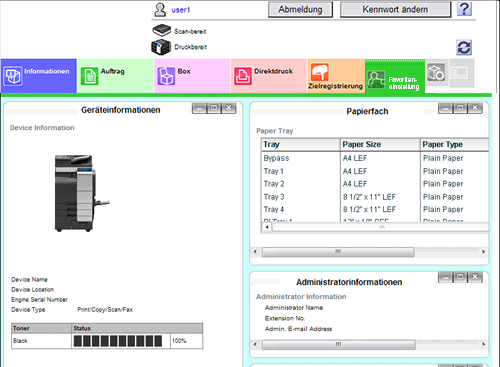Click the 100% toner value

[179, 341]
